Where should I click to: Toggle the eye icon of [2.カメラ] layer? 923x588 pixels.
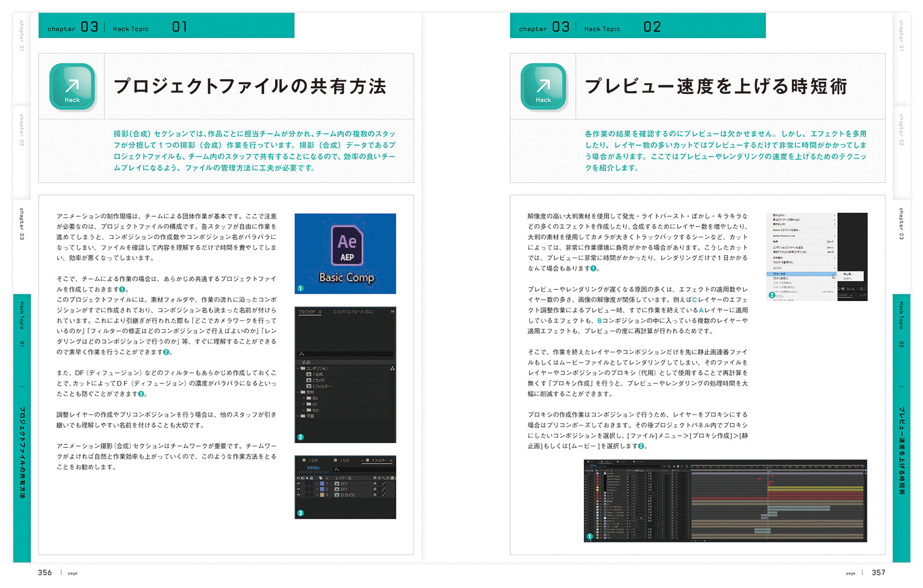coord(298,495)
